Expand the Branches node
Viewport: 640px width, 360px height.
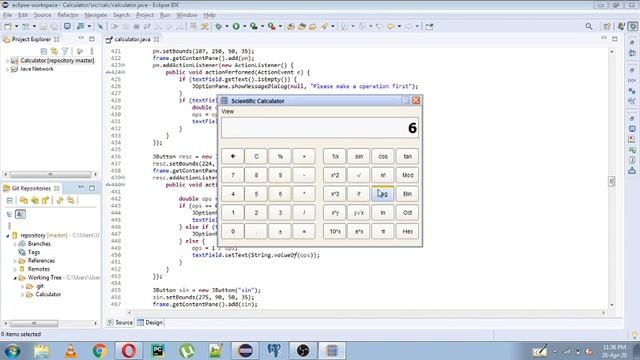click(15, 244)
